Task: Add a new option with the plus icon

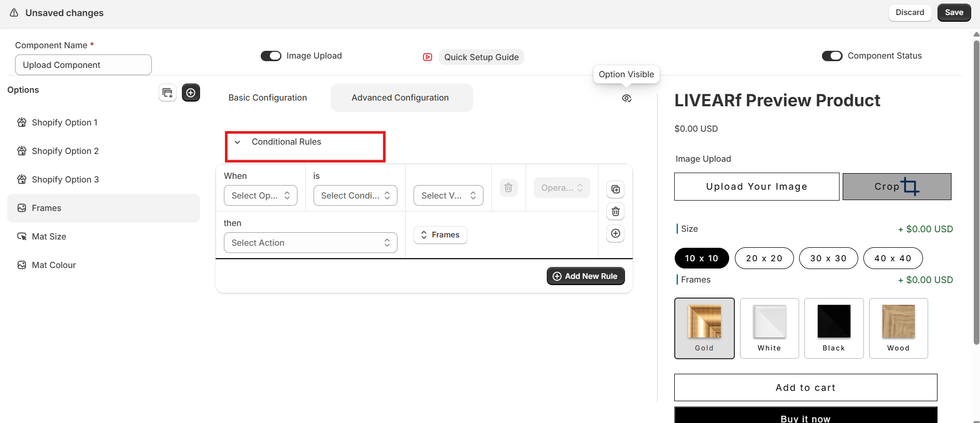Action: pos(191,93)
